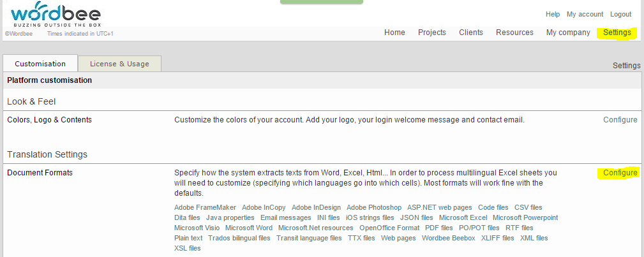
Task: Open the Microsoft Powerpoint format link
Action: point(525,217)
